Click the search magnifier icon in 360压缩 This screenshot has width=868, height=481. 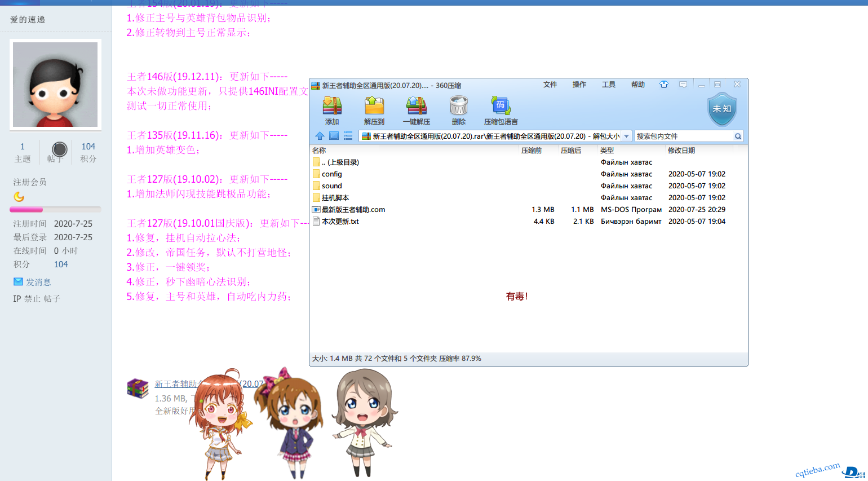(738, 136)
